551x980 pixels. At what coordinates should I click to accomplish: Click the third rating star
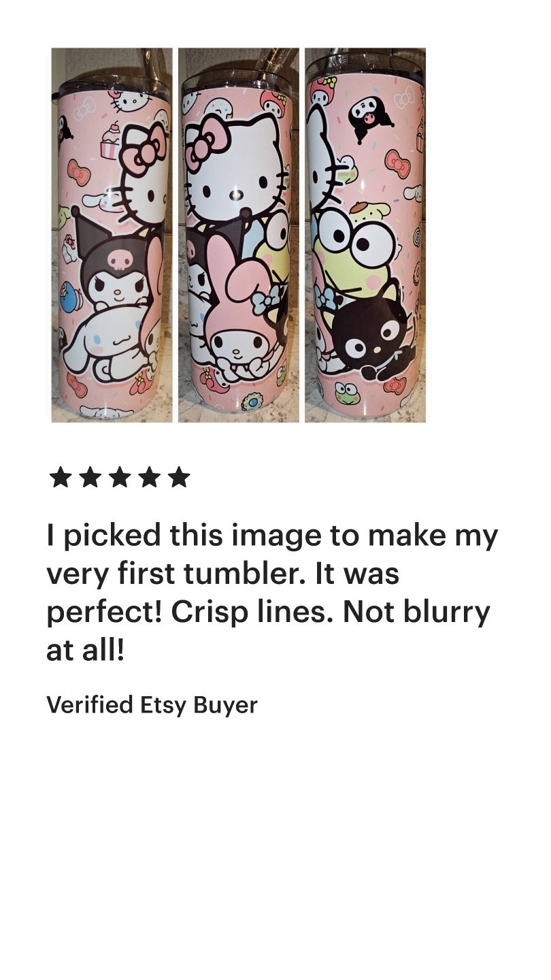[120, 478]
